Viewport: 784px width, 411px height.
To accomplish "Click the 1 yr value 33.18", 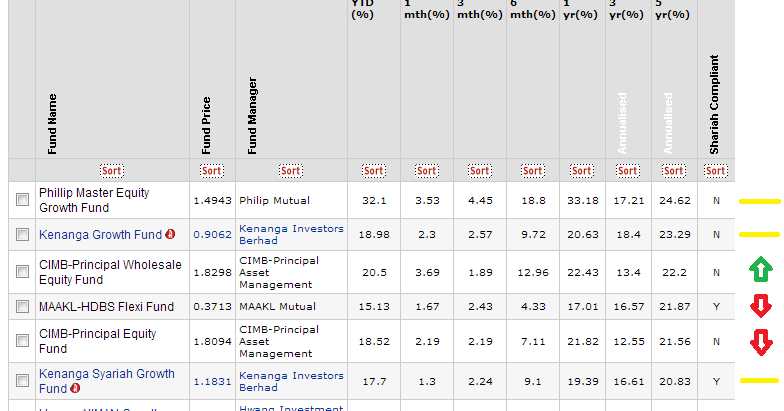I will pyautogui.click(x=582, y=200).
